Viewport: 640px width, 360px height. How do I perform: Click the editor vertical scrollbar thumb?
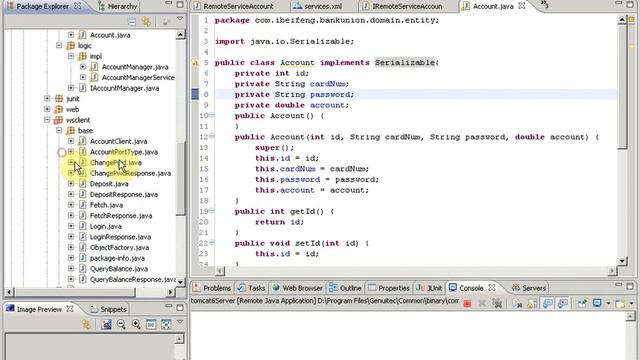tap(622, 87)
